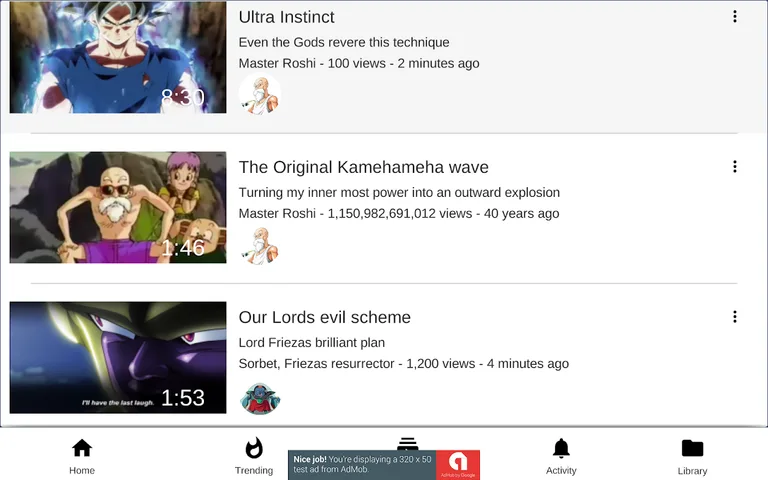This screenshot has width=768, height=480.
Task: Play Our Lords evil scheme thumbnail
Action: tap(118, 358)
